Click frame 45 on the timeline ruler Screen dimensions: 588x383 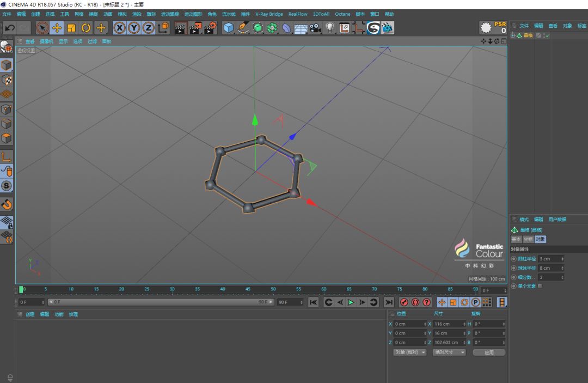(248, 289)
